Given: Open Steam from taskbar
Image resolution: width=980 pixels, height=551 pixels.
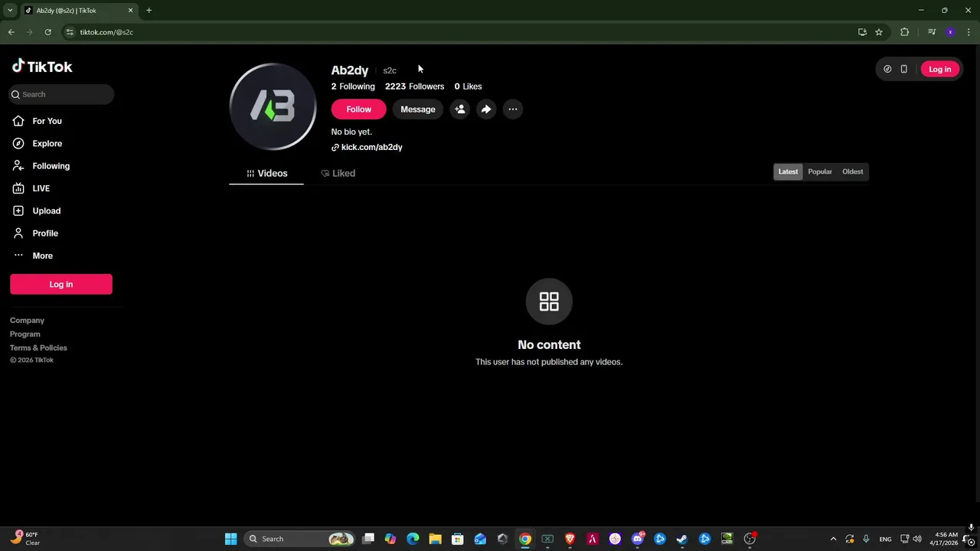Looking at the screenshot, I should tap(682, 539).
